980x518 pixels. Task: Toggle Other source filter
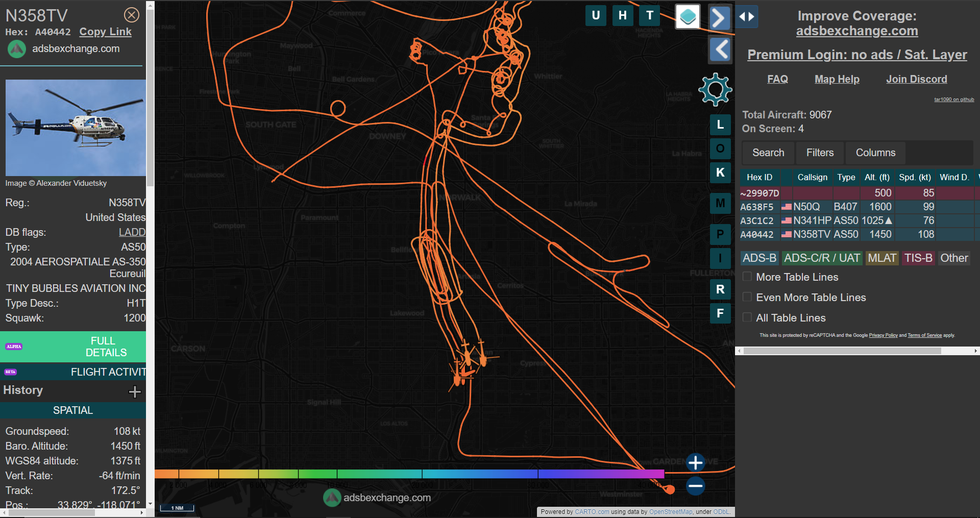tap(954, 258)
